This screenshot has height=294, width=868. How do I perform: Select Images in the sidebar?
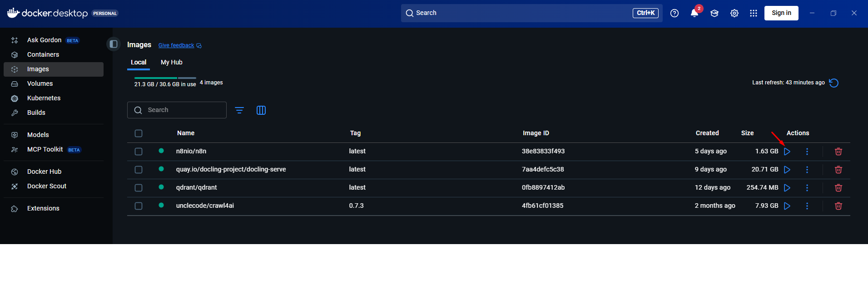point(54,69)
